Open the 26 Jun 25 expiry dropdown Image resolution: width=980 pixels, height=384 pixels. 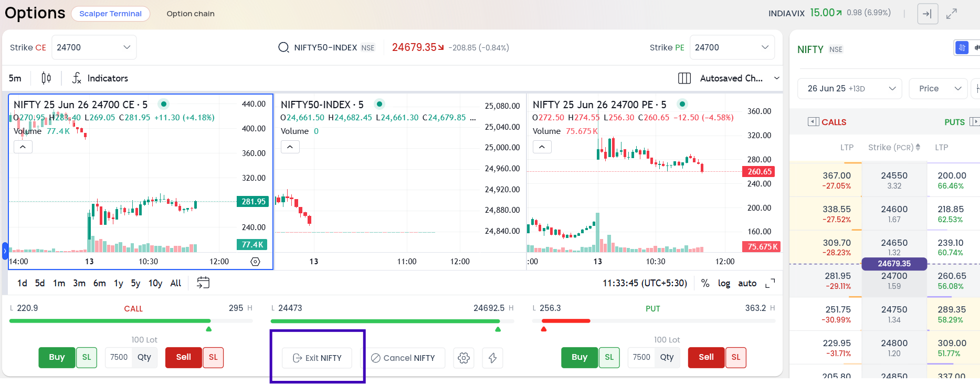click(850, 88)
